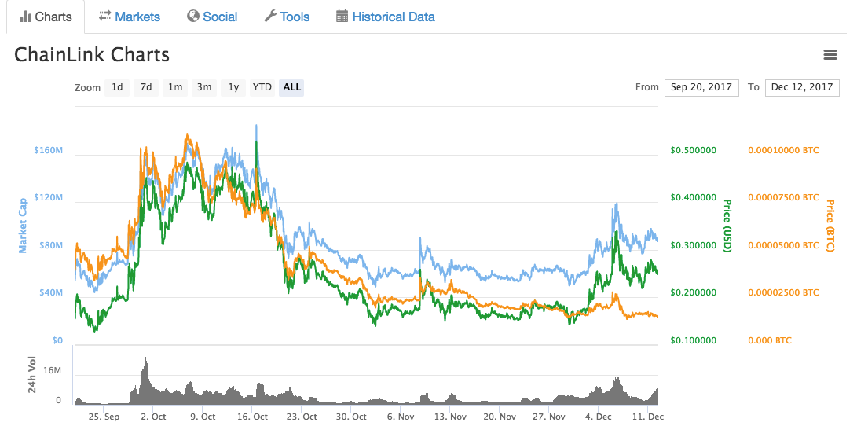This screenshot has width=868, height=437.
Task: Click the Market Cap axis title
Action: (23, 226)
